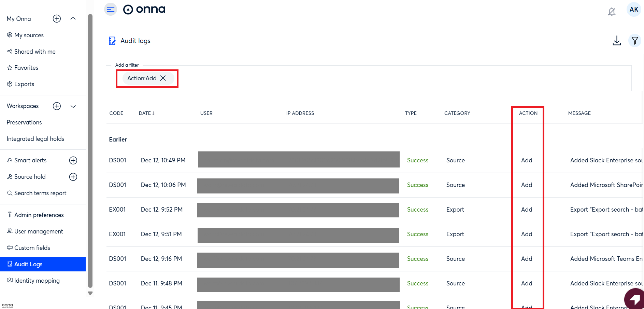The image size is (644, 309).
Task: Open the AK user avatar menu
Action: 633,9
